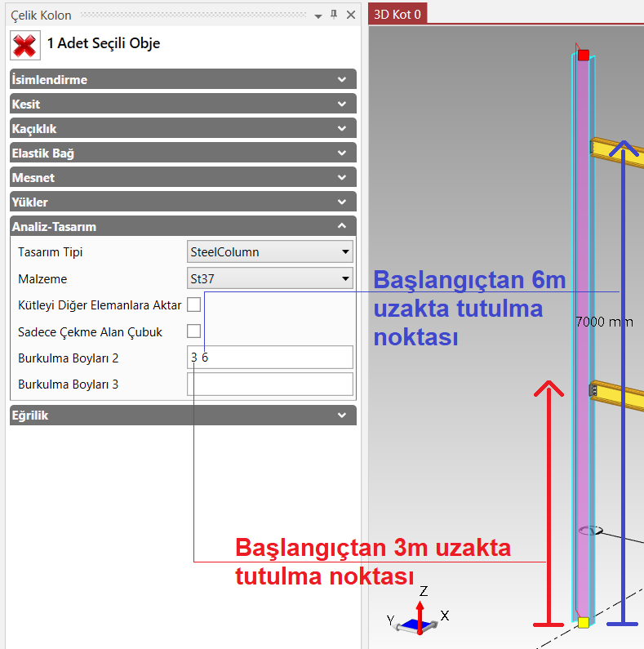644x649 pixels.
Task: Open the Malzeme St37 dropdown
Action: point(270,278)
